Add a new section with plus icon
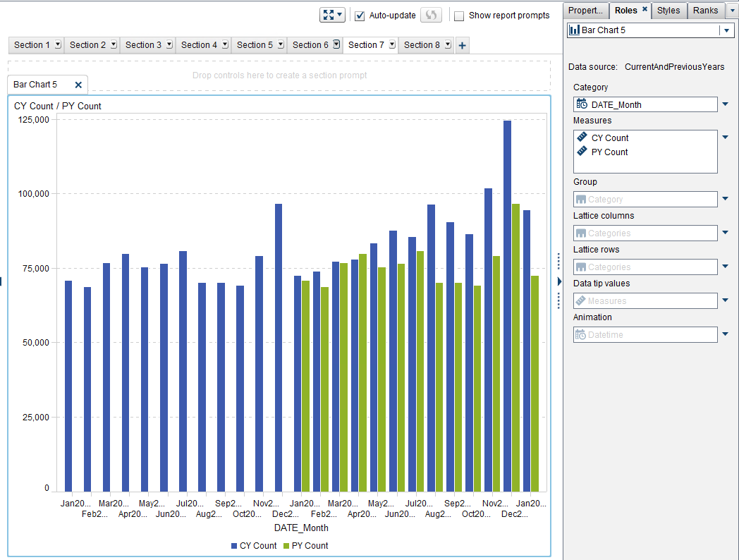The image size is (739, 560). point(462,45)
